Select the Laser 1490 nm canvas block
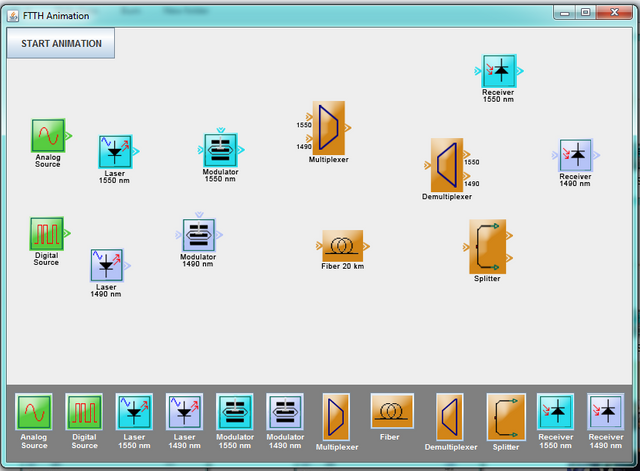The height and width of the screenshot is (471, 640). point(107,266)
